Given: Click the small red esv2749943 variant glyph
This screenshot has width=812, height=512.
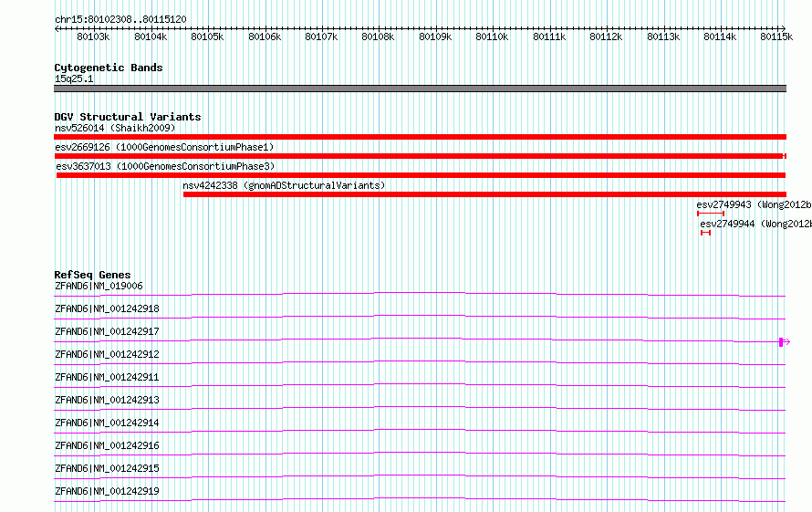Looking at the screenshot, I should (711, 214).
